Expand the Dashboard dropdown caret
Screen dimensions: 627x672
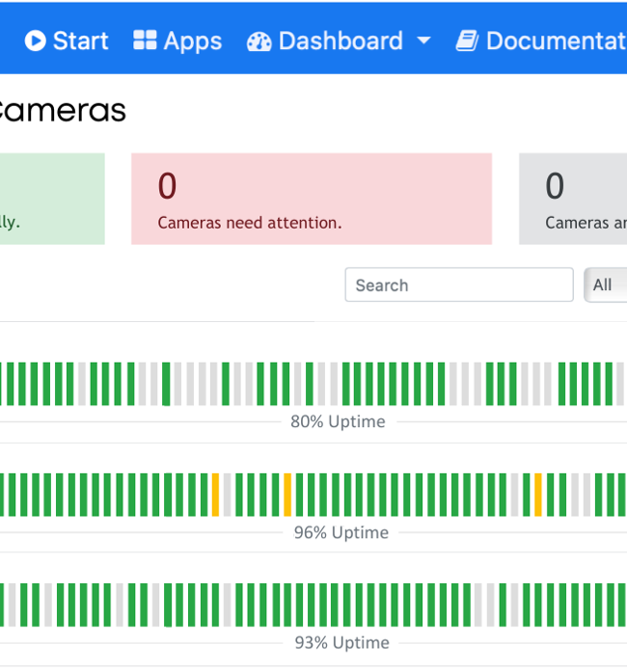(x=423, y=40)
